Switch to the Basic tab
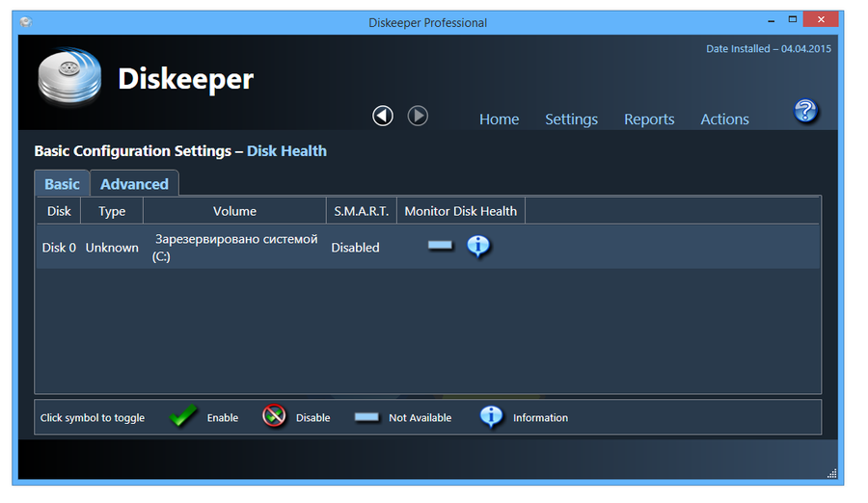 62,184
